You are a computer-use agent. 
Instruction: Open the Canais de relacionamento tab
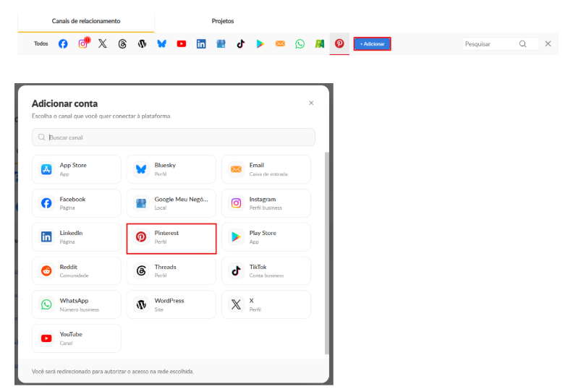coord(86,21)
